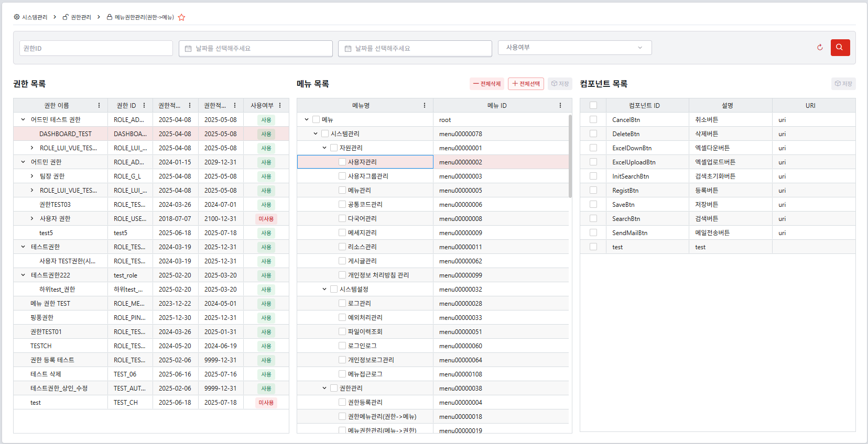Viewport: 868px width, 444px height.
Task: Select the 권한TEST03 role row
Action: pos(151,204)
